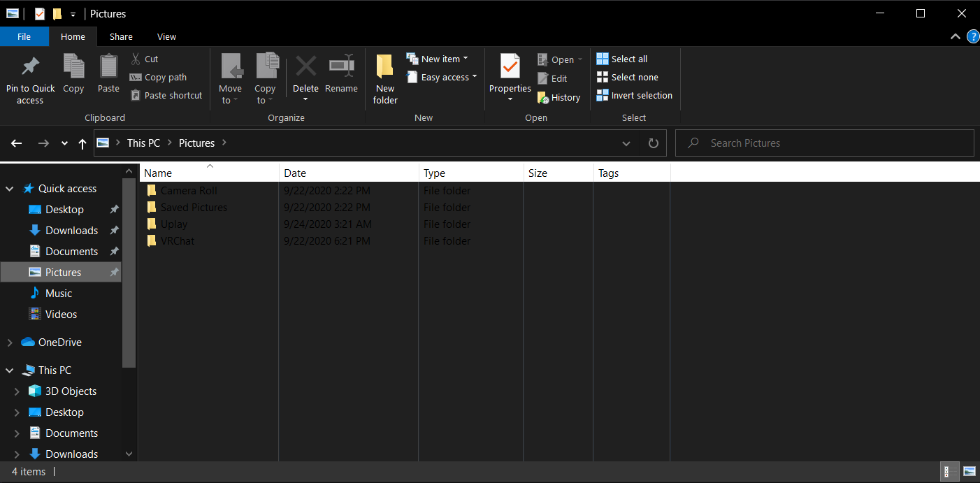Image resolution: width=980 pixels, height=483 pixels.
Task: Sort by the Tags column header
Action: click(x=632, y=173)
